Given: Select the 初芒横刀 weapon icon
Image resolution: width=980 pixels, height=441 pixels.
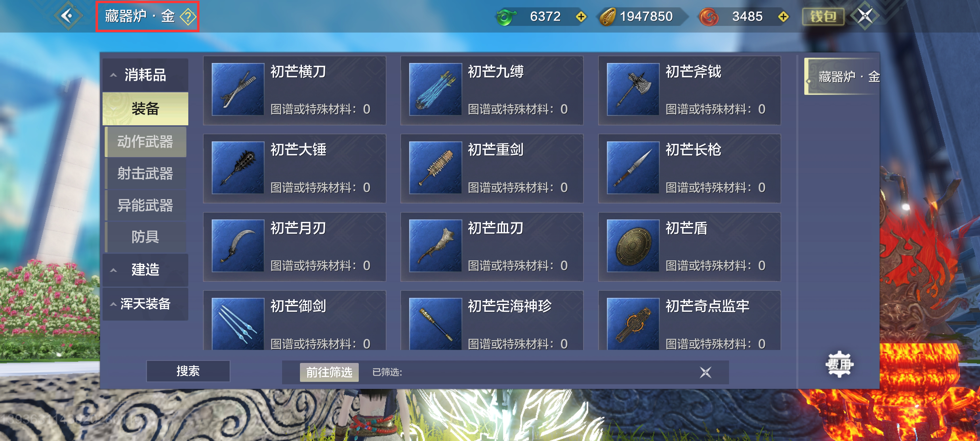Looking at the screenshot, I should [238, 89].
